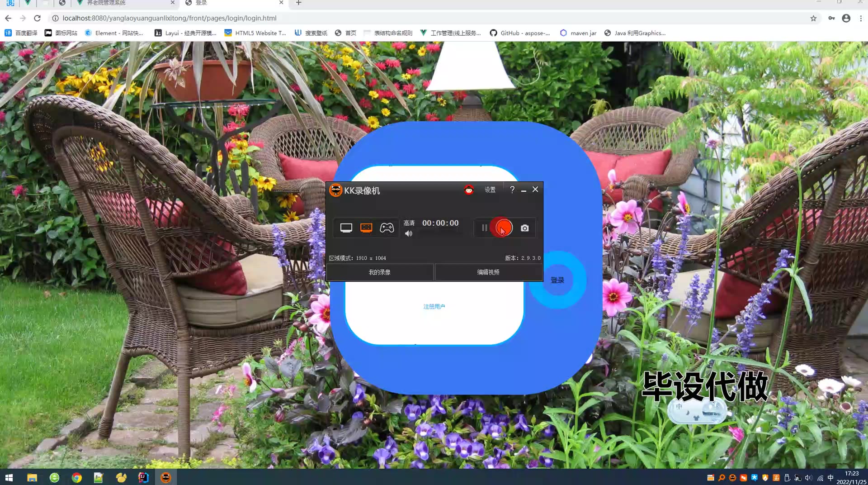The height and width of the screenshot is (485, 868).
Task: Select region recording mode (orange monitor icon)
Action: 366,228
